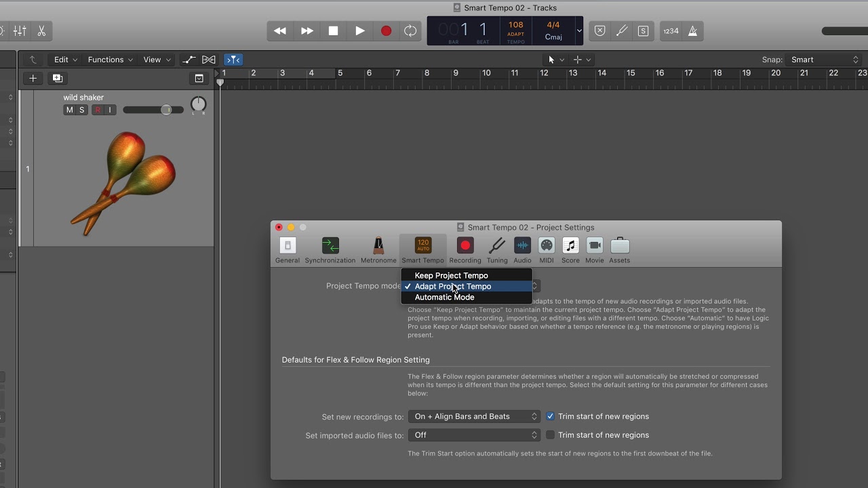Viewport: 868px width, 488px height.
Task: Open the Command-click crosshair tool menu
Action: pyautogui.click(x=582, y=60)
